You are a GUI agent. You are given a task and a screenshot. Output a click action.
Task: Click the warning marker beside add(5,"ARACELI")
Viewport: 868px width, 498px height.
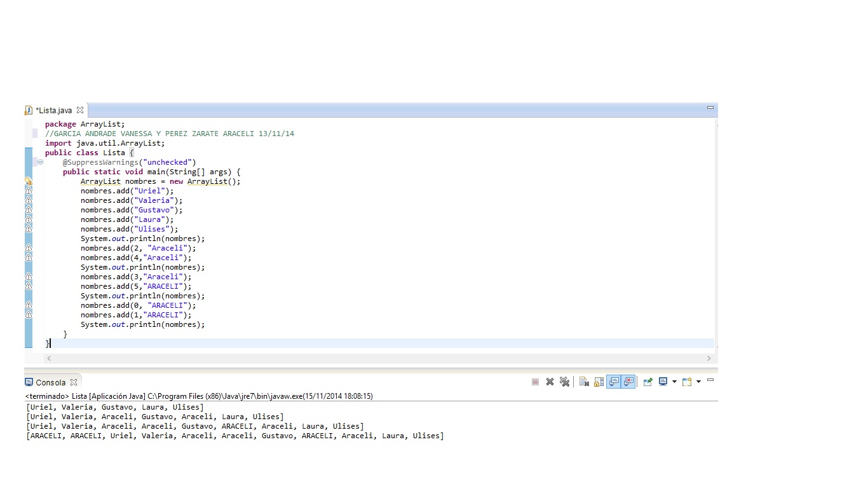[29, 286]
